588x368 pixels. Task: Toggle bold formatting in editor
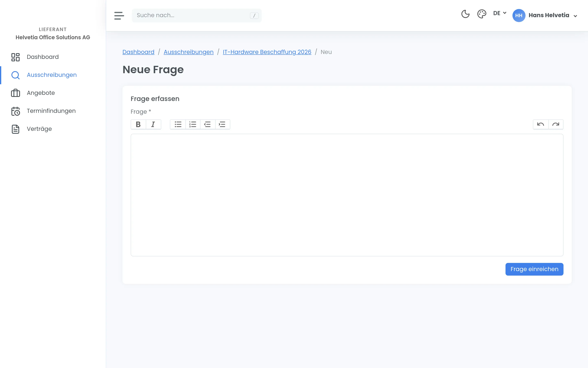[x=138, y=124]
